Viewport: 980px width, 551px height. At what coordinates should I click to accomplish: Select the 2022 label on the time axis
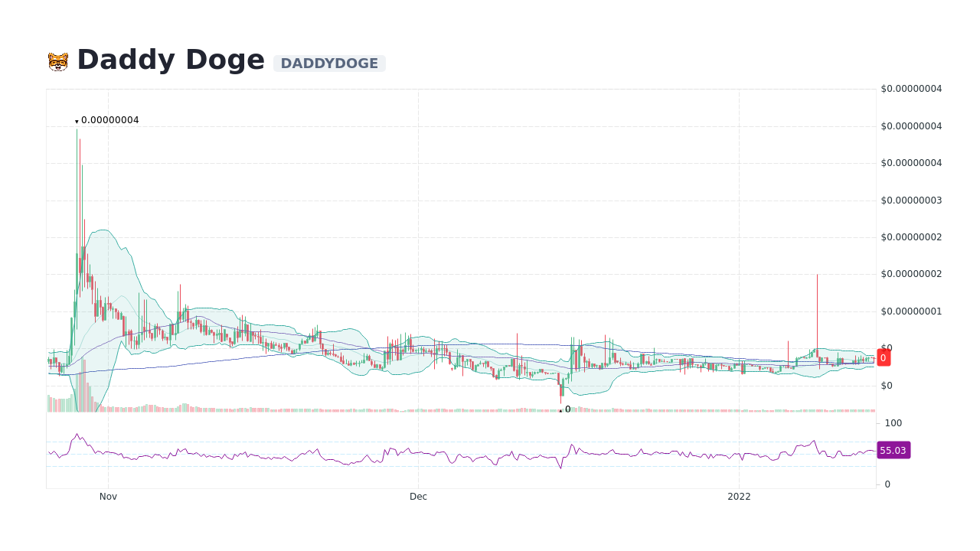pos(739,497)
